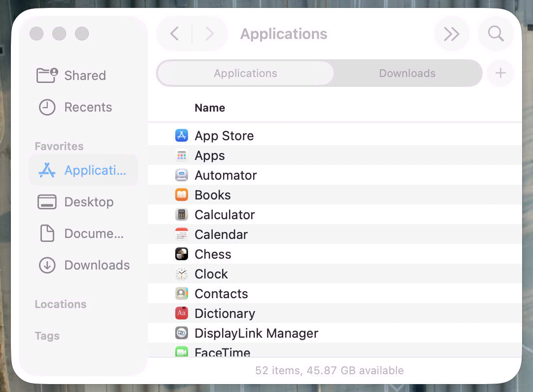
Task: Click the DisplayLink Manager icon
Action: click(182, 333)
